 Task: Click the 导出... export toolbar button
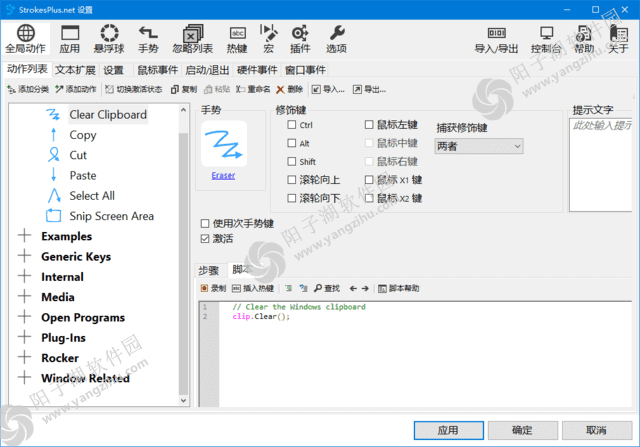pos(369,89)
